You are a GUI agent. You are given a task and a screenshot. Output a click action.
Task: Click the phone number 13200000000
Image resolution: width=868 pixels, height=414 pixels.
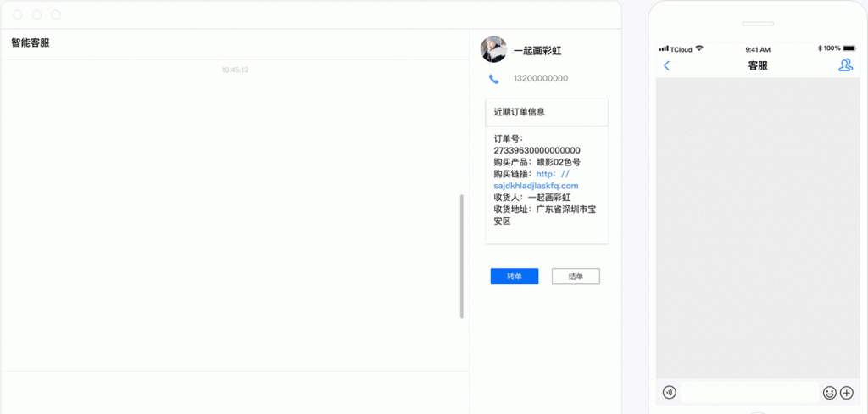point(541,79)
